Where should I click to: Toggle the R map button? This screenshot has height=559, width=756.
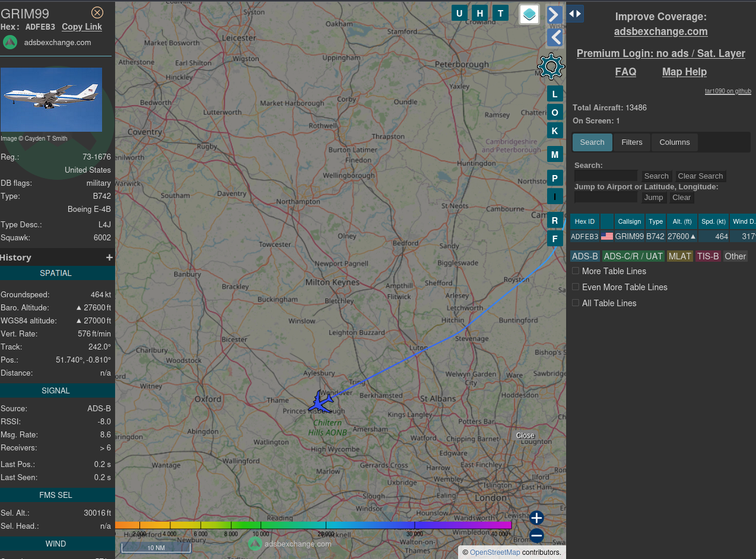pos(555,221)
